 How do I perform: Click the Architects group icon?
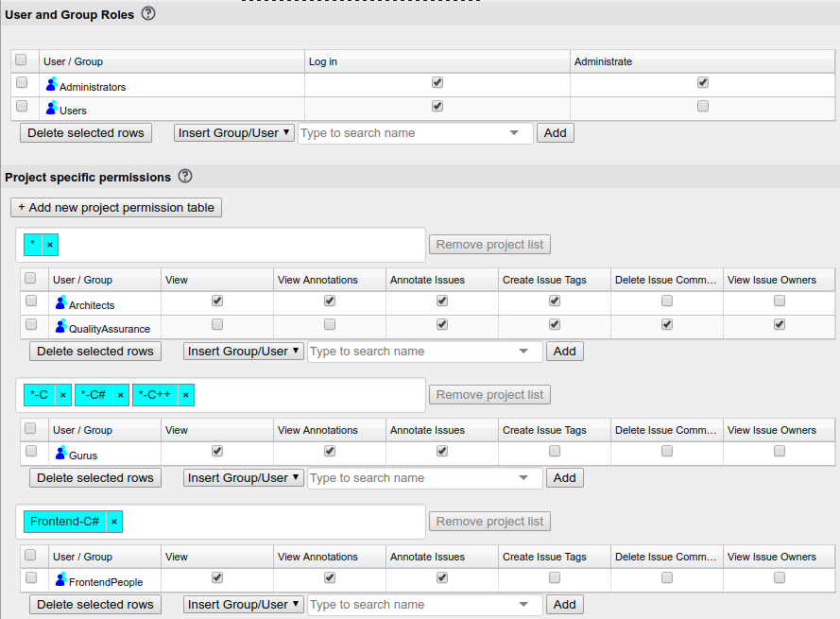[61, 302]
